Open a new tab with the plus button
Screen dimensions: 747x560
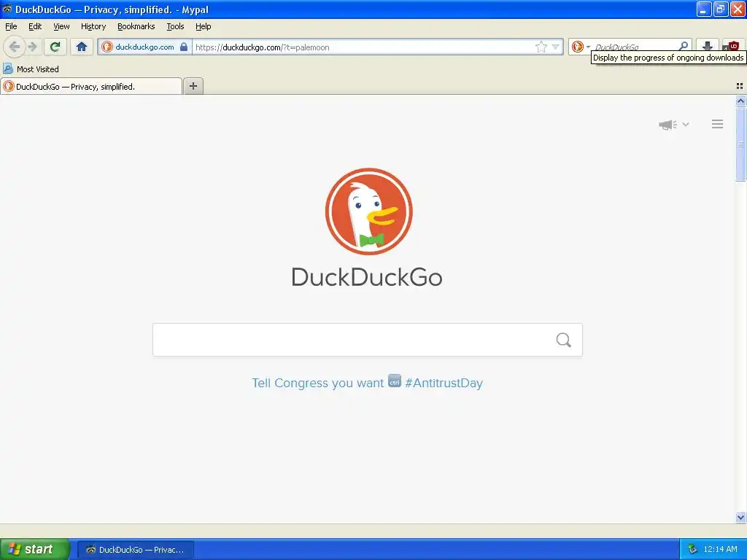point(193,86)
